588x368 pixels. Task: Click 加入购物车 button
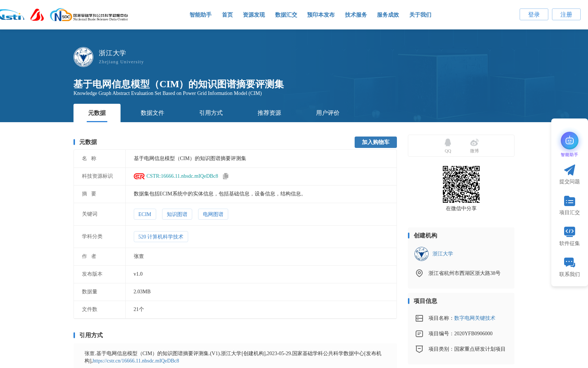376,142
